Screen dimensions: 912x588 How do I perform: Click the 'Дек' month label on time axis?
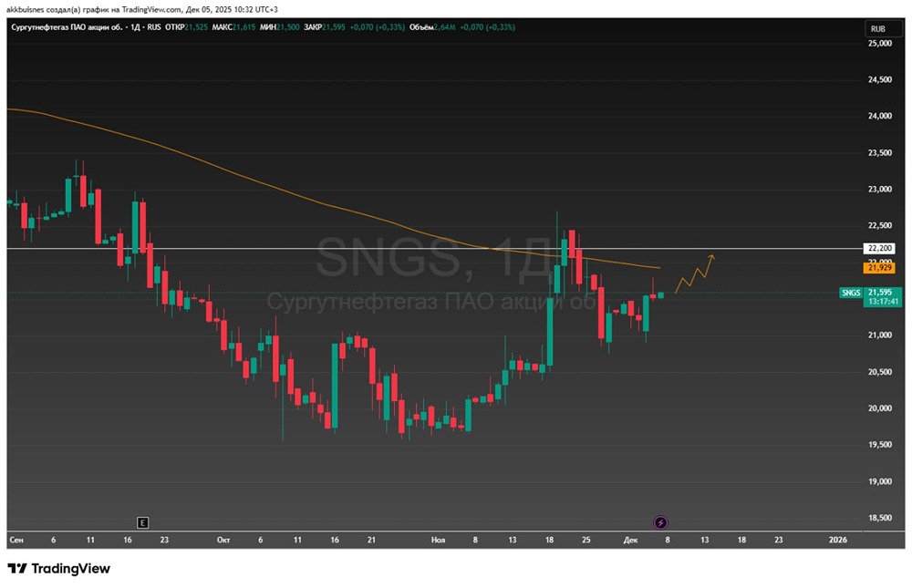tap(630, 540)
